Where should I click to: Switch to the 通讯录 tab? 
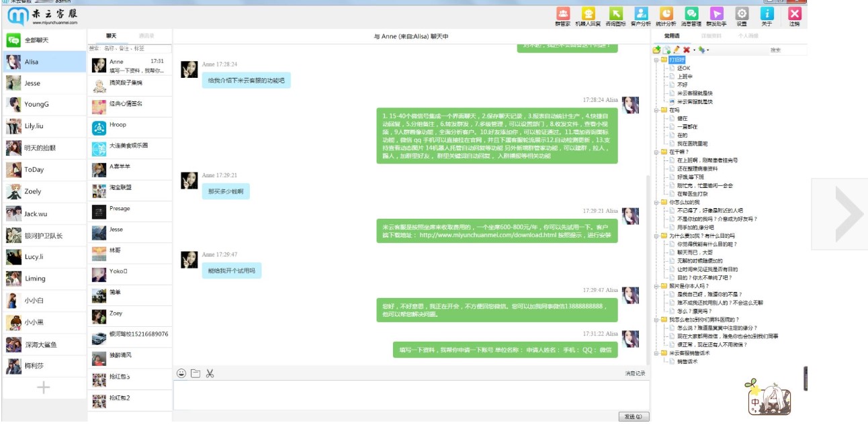(146, 36)
